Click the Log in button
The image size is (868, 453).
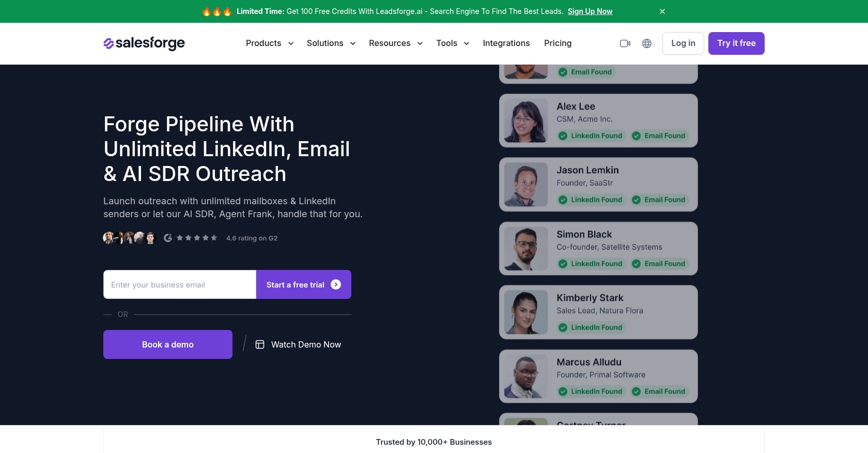(683, 43)
